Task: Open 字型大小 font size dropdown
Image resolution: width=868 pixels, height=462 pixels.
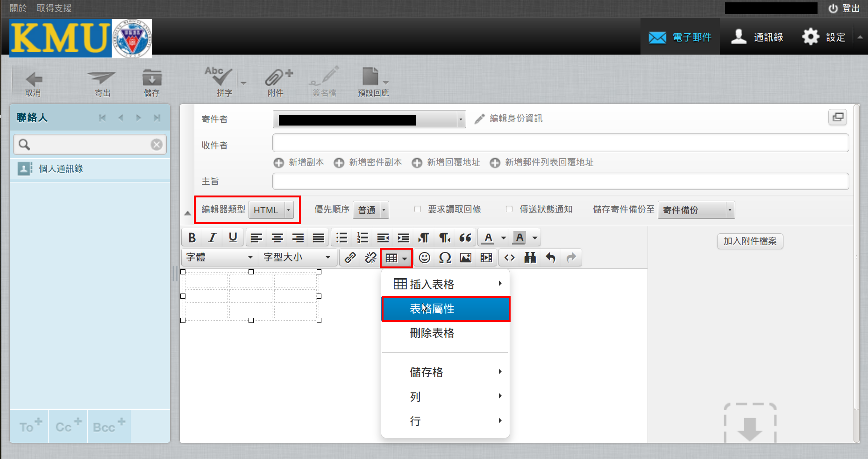Action: click(x=298, y=258)
